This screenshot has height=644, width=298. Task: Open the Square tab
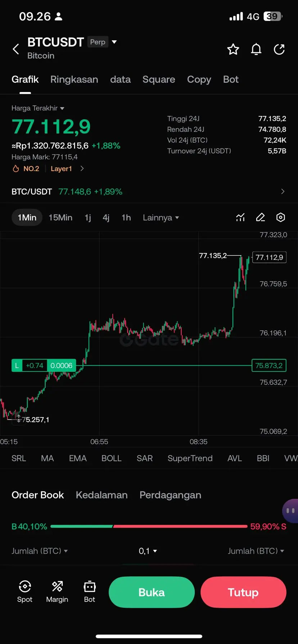click(159, 79)
